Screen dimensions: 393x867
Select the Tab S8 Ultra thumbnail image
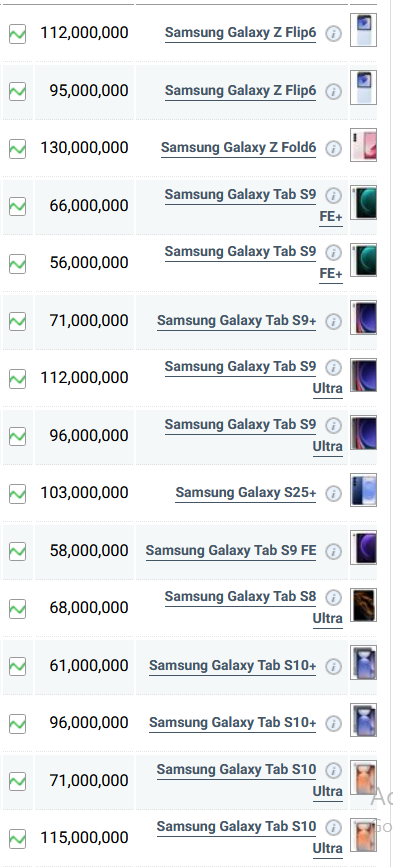pyautogui.click(x=363, y=605)
